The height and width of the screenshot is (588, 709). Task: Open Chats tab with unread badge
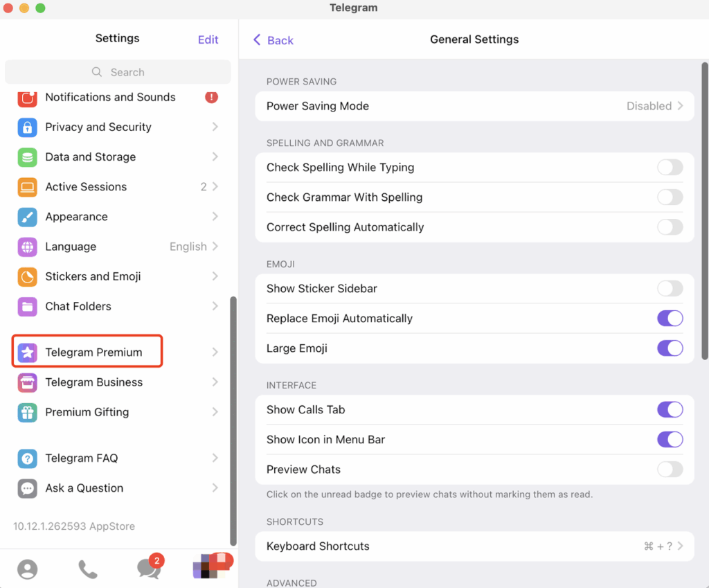148,569
